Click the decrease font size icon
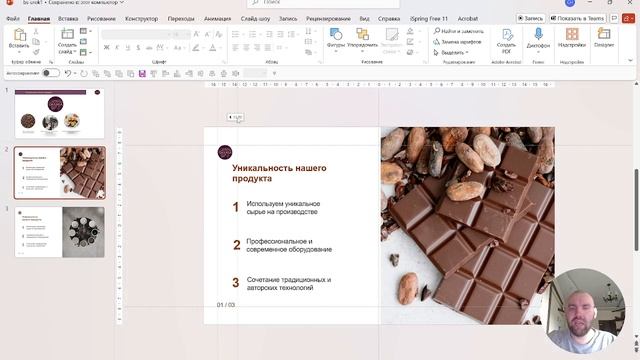640x360 pixels. tap(207, 34)
